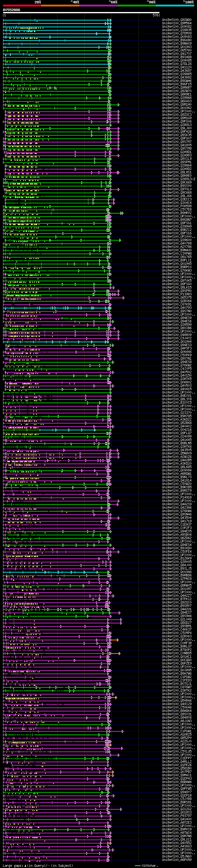The height and width of the screenshot is (868, 197).
Task: Select the UniRef100_B9RZI2 label
Action: [x=177, y=229]
